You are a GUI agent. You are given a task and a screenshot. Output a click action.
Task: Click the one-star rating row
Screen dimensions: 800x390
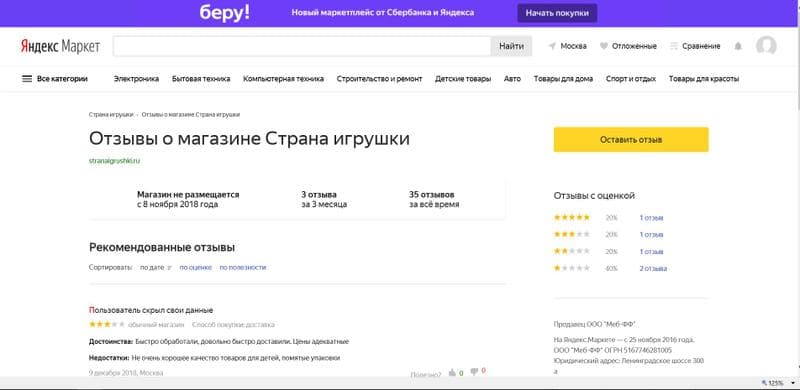click(x=571, y=268)
